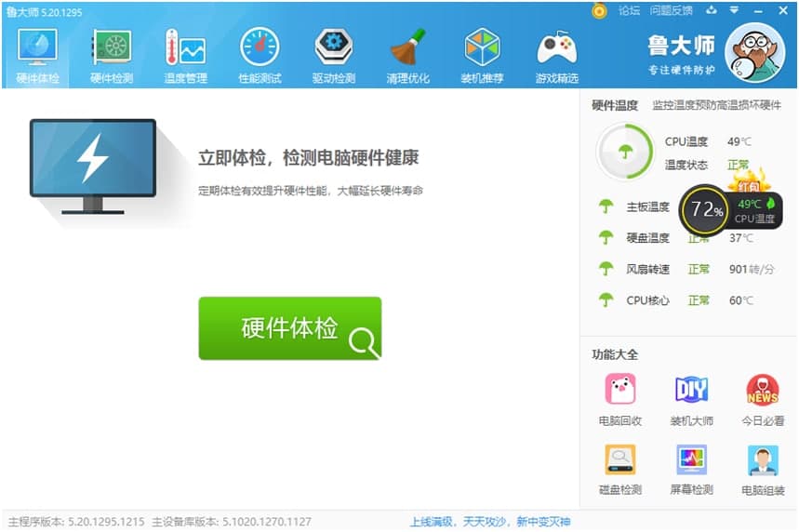
Task: Open the 问题反馈 link
Action: click(x=671, y=10)
